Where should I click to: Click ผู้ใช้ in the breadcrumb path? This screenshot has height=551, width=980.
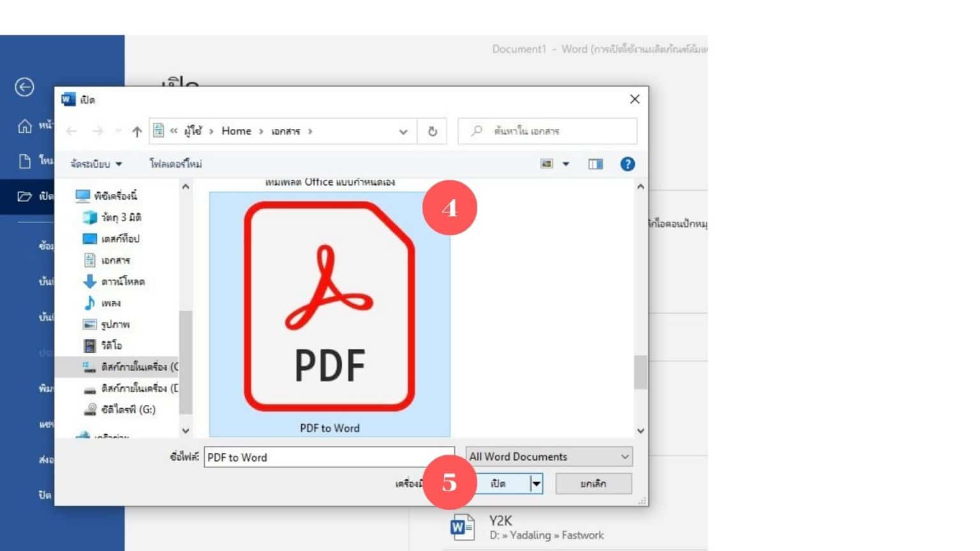[x=193, y=131]
